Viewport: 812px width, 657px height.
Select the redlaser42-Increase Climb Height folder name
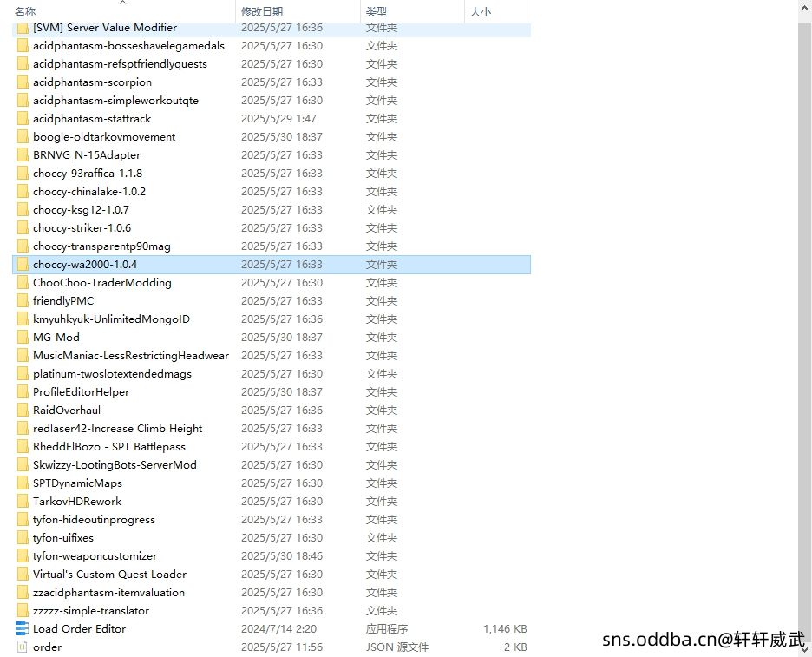(x=118, y=429)
